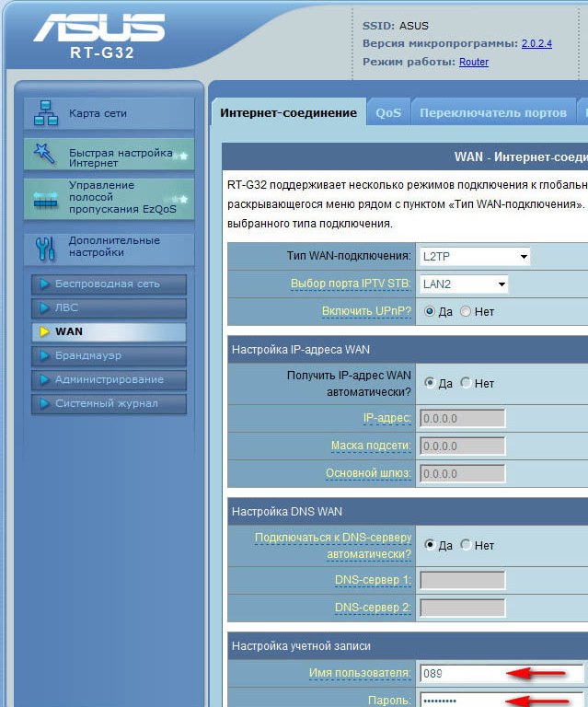Screen dimensions: 588x707
Task: Click the Выбор порта IPTV STB help link
Action: click(x=351, y=284)
